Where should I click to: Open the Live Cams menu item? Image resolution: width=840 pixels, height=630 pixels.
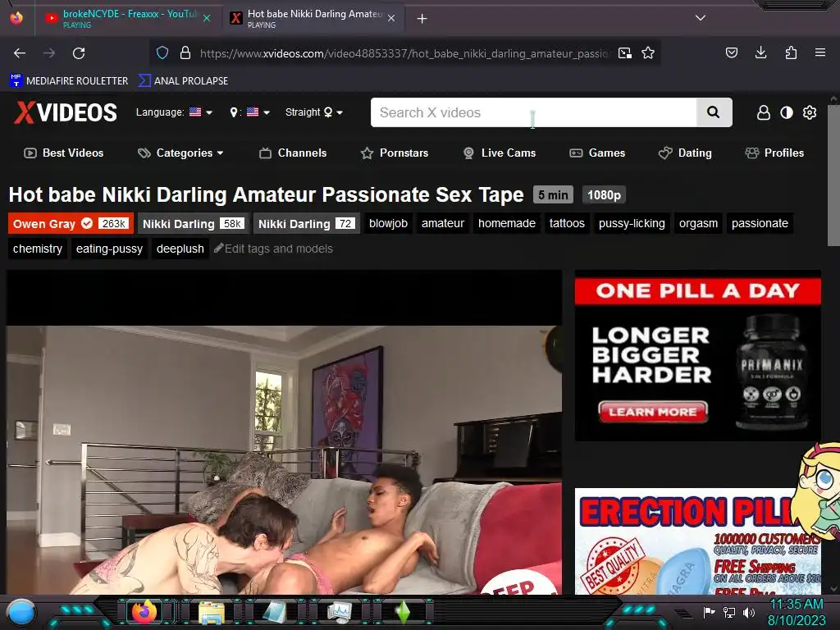pos(500,153)
